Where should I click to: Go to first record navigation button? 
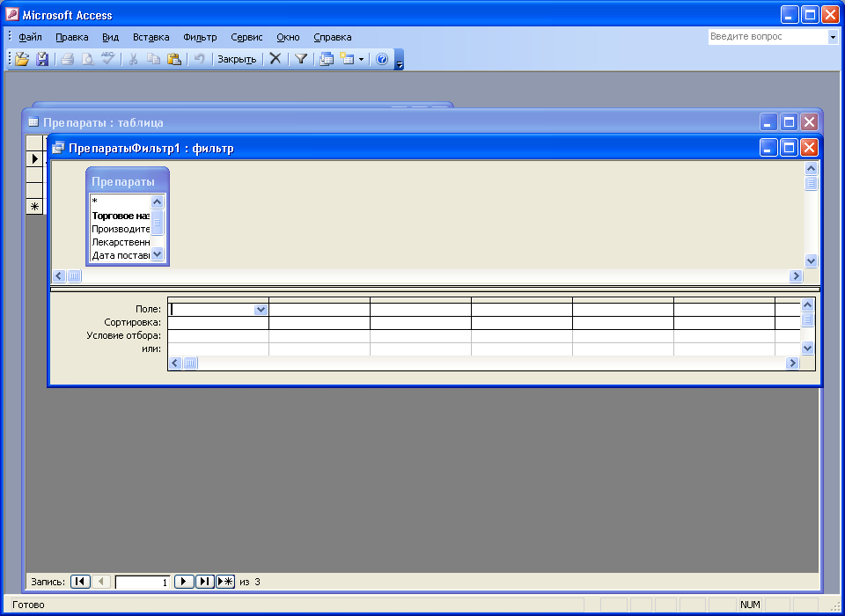(80, 582)
